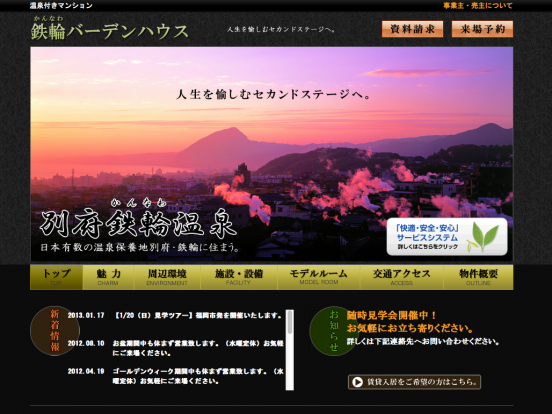
Task: Open the 物件概要 OUTLINE tab
Action: (478, 277)
